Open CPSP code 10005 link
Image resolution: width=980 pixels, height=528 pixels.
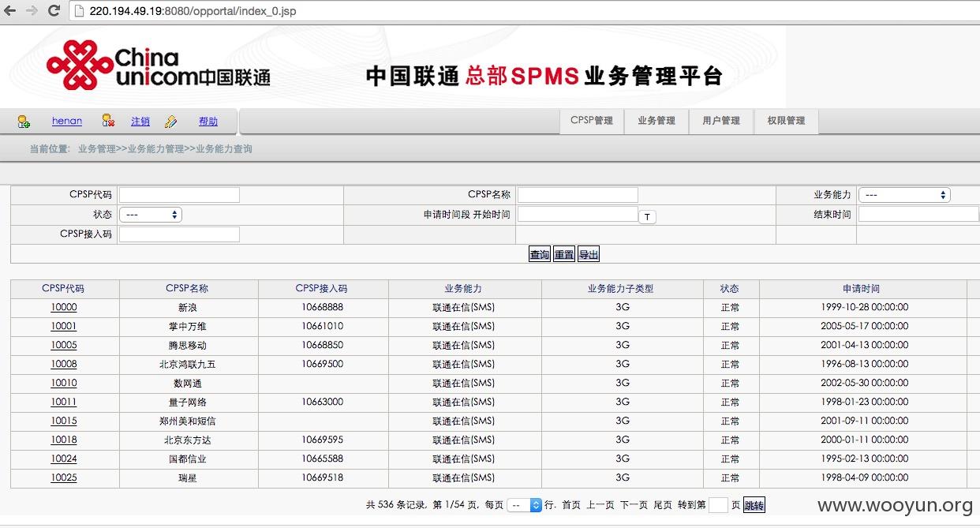64,346
